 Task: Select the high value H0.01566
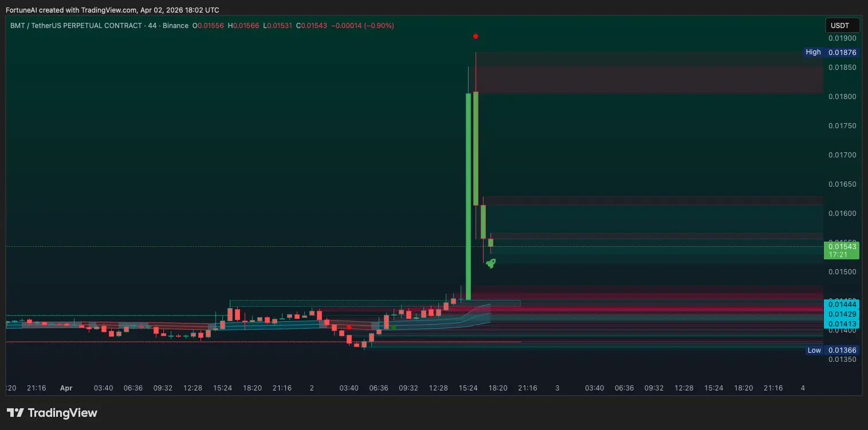coord(243,26)
